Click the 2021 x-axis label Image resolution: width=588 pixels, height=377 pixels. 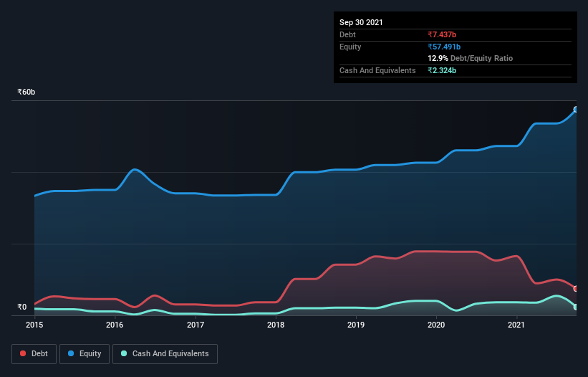[x=516, y=325]
